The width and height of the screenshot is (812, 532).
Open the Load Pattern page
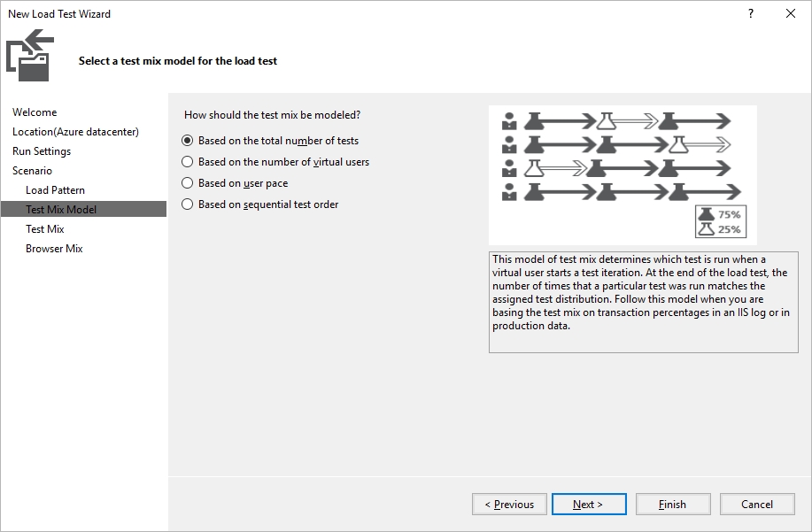pyautogui.click(x=56, y=190)
